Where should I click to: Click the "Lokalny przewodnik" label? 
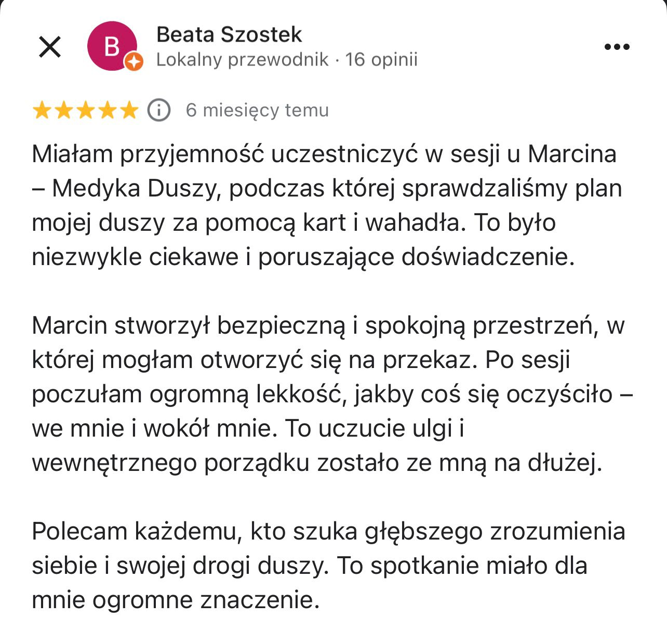[x=242, y=60]
